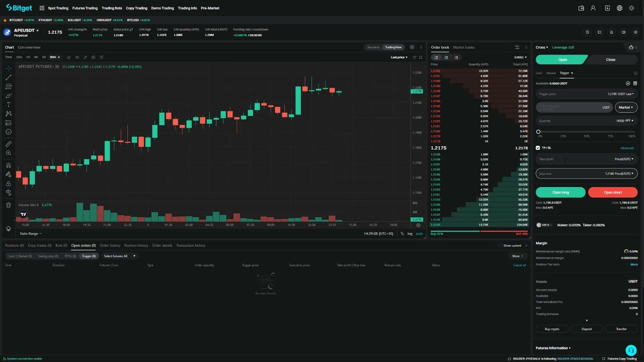This screenshot has width=644, height=362.
Task: Open order book settings sliders icon
Action: (x=517, y=47)
